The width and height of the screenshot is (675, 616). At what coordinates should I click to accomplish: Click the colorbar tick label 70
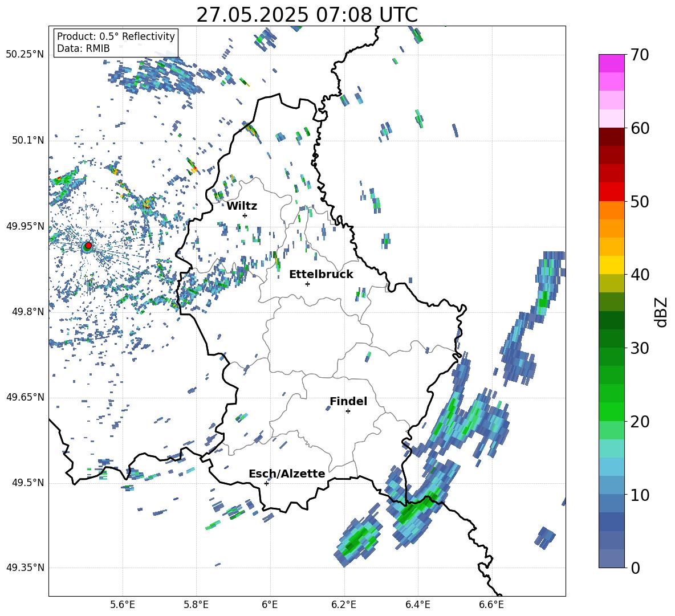(x=639, y=55)
